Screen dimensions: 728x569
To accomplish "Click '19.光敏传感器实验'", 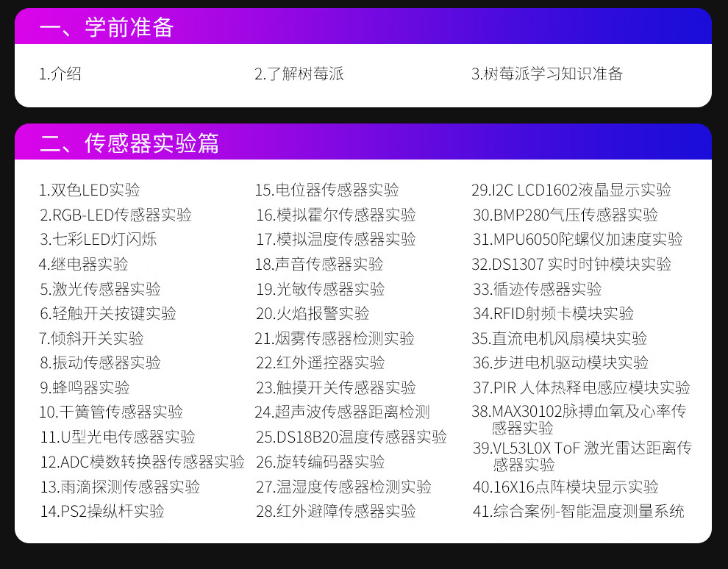I will 321,289.
